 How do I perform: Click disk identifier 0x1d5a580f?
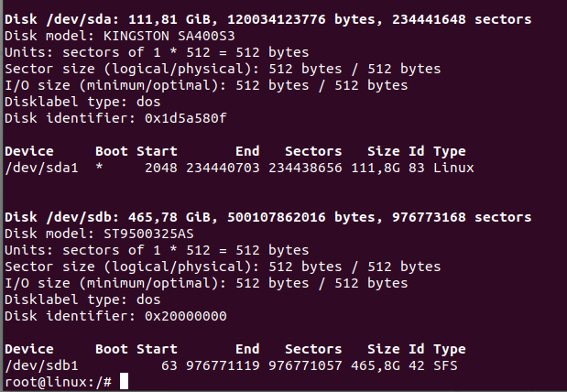[186, 118]
